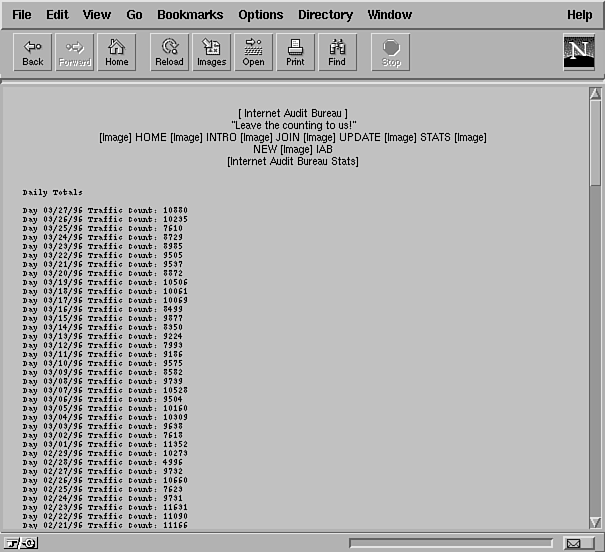This screenshot has width=608, height=552.
Task: Click the Open location button
Action: pyautogui.click(x=253, y=52)
